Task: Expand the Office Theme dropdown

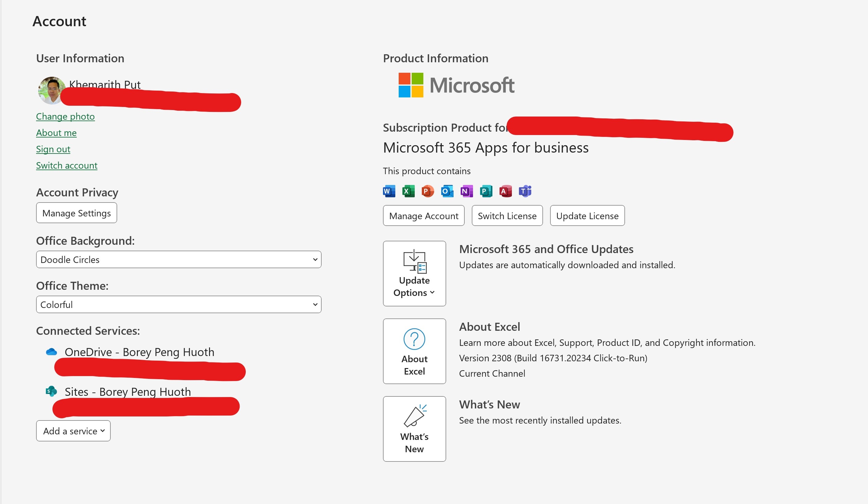Action: click(x=179, y=305)
